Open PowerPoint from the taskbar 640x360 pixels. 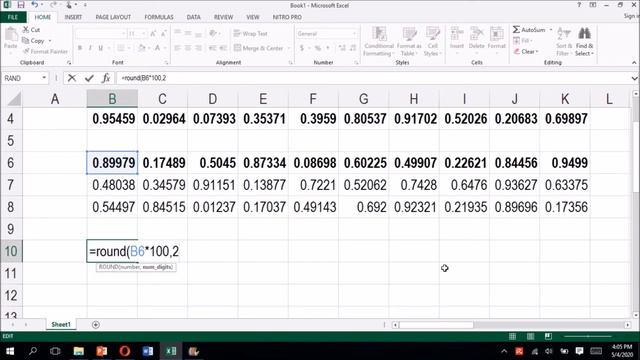pos(102,351)
